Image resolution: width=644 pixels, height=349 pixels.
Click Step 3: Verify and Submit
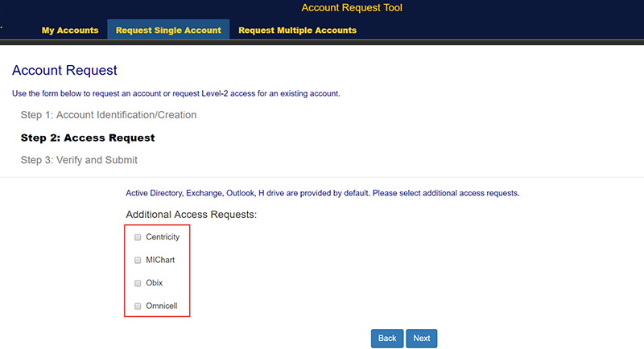click(79, 160)
